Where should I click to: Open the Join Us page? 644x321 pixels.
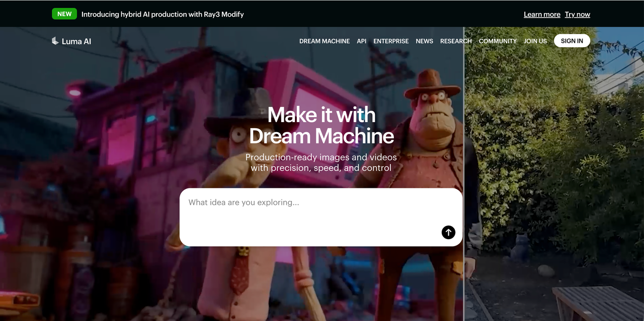[x=535, y=41]
